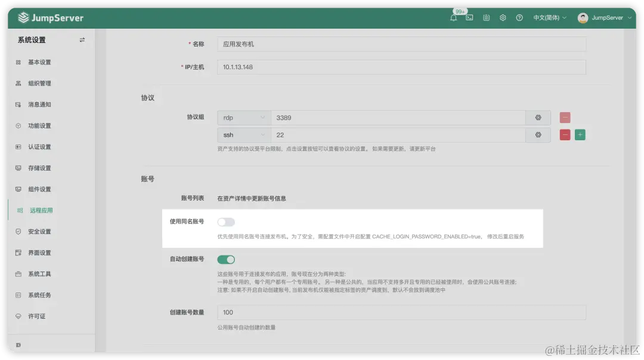This screenshot has width=644, height=360.
Task: Remove the rdp protocol row
Action: coord(565,118)
